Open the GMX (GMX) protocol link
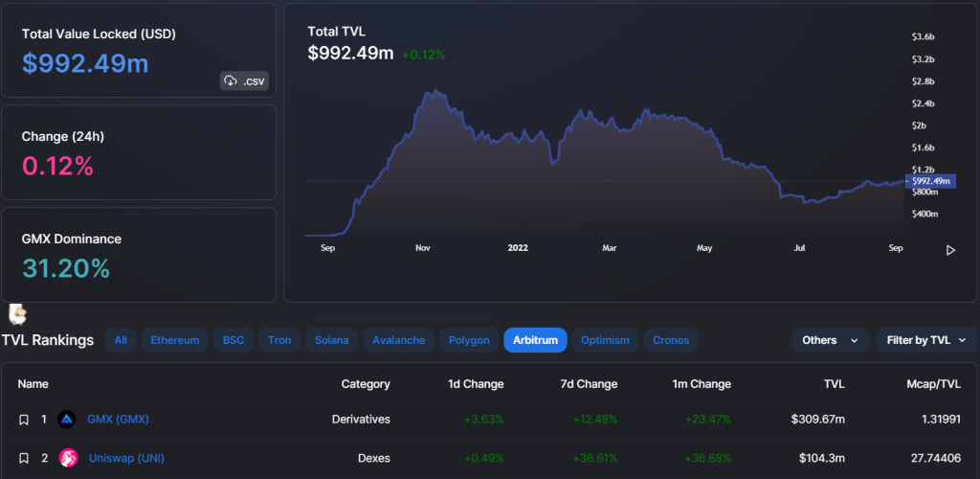The width and height of the screenshot is (980, 479). (118, 419)
